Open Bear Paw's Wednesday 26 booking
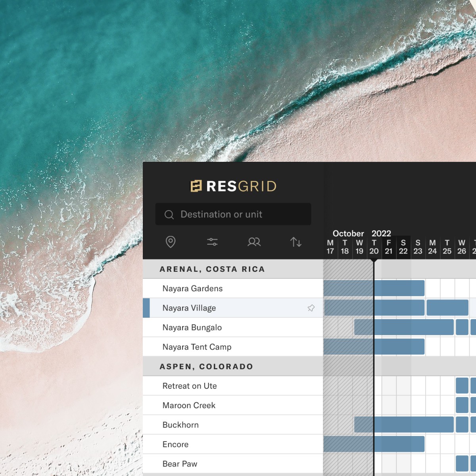The width and height of the screenshot is (476, 476). pyautogui.click(x=462, y=463)
